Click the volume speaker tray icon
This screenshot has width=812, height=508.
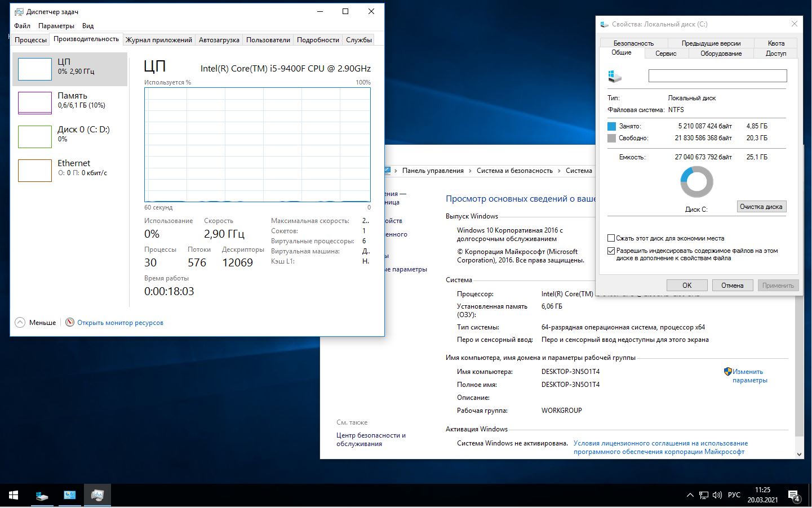[717, 496]
